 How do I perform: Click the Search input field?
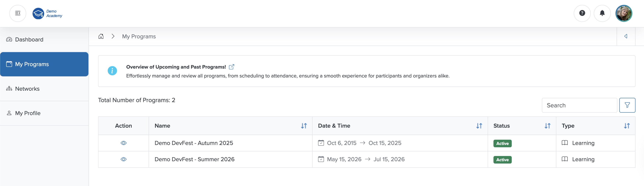click(579, 105)
